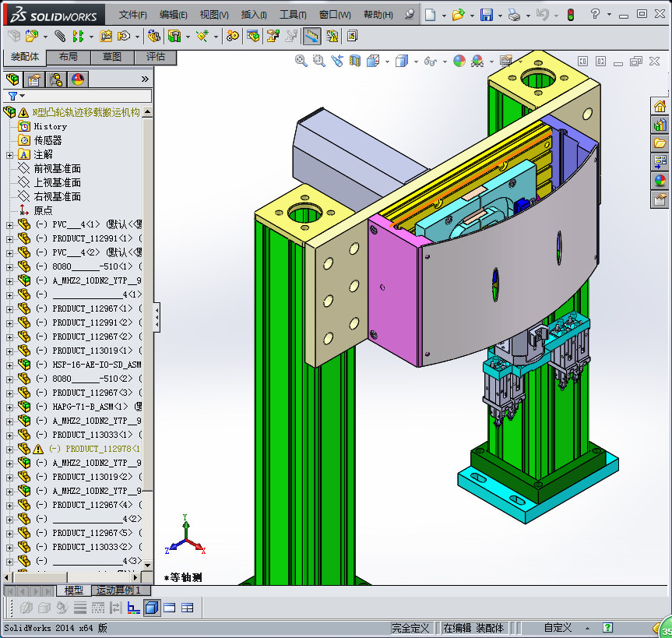
Task: Select the 原点 origin item in tree
Action: (44, 210)
